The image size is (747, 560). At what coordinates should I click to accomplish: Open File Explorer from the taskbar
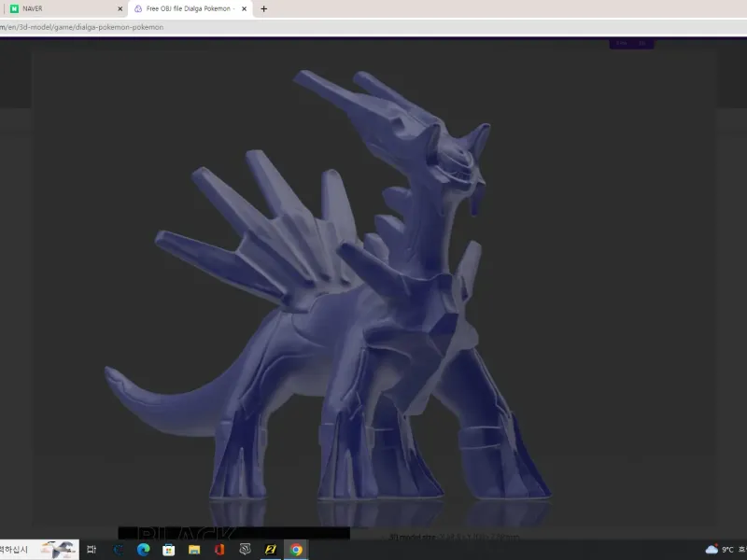point(194,550)
